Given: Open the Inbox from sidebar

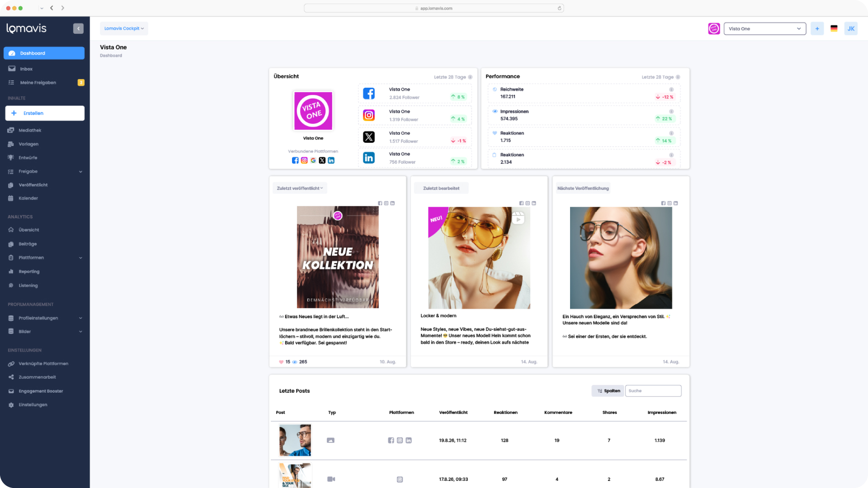Looking at the screenshot, I should [26, 69].
